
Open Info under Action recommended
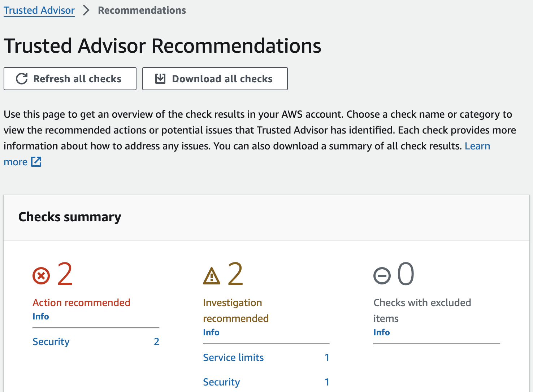(x=40, y=317)
